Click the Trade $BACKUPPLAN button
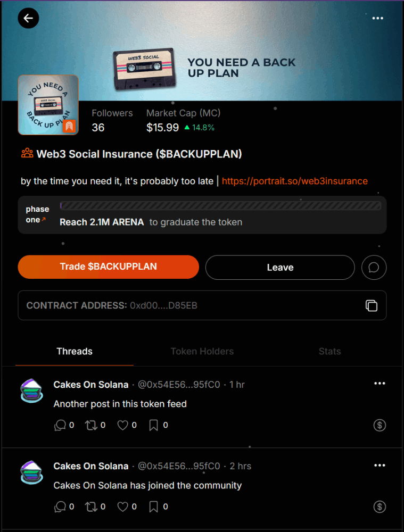 click(108, 267)
